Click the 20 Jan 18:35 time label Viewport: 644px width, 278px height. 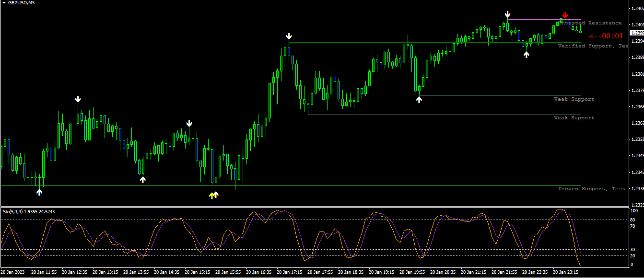tap(351, 272)
